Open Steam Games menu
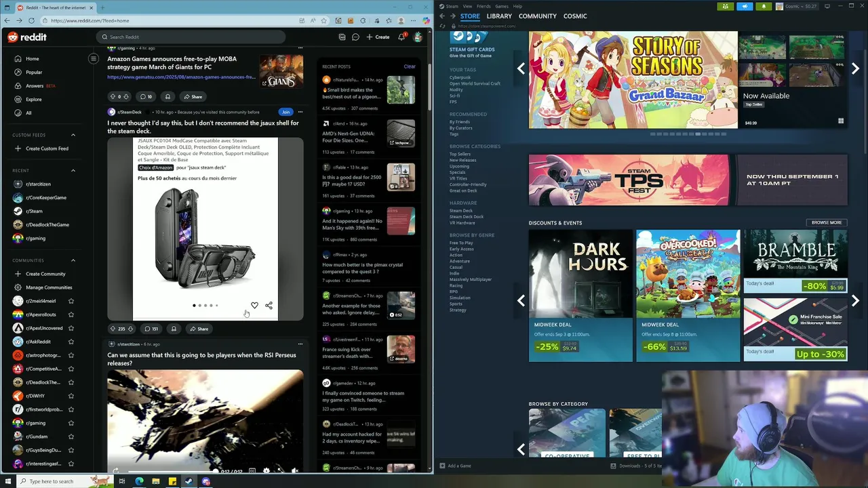868x488 pixels. (502, 6)
